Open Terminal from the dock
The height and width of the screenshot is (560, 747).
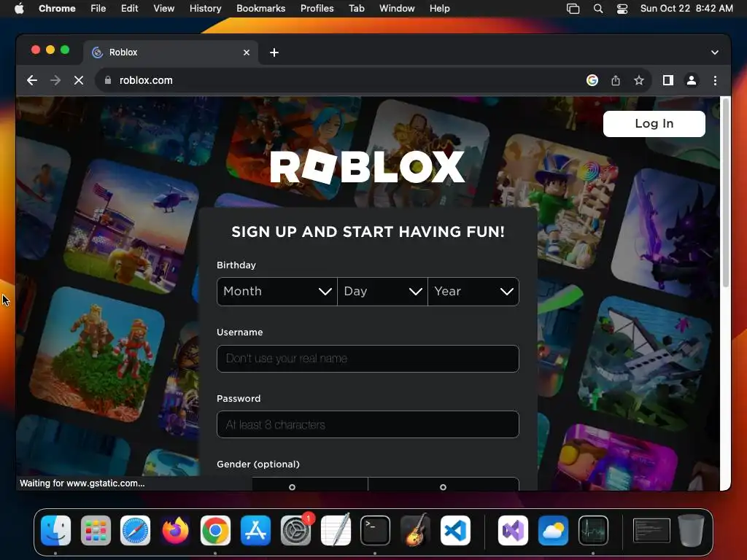tap(376, 531)
